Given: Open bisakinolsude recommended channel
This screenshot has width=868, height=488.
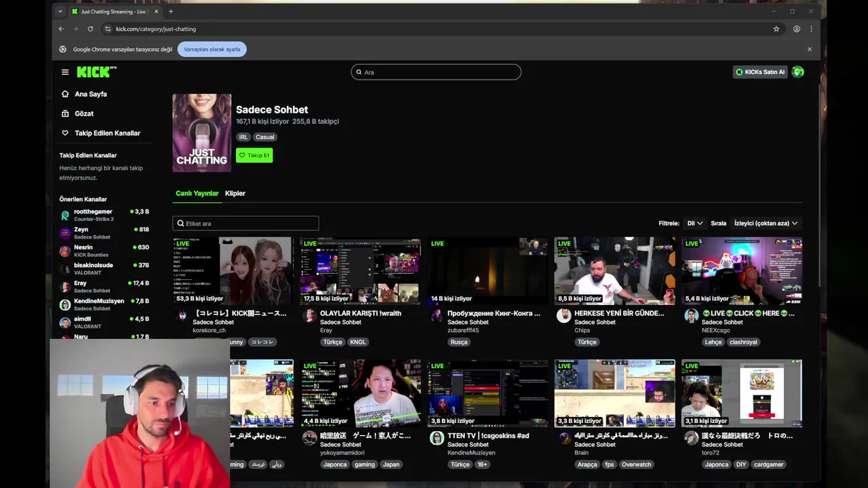Looking at the screenshot, I should [x=104, y=269].
